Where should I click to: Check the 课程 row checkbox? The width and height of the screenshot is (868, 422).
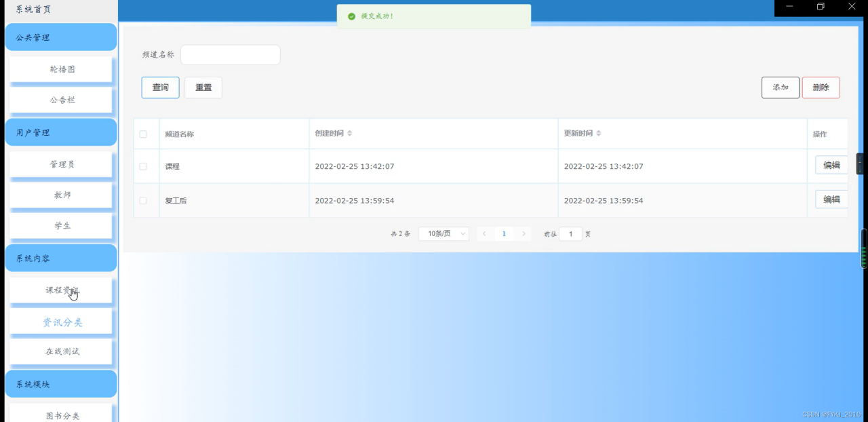[143, 166]
